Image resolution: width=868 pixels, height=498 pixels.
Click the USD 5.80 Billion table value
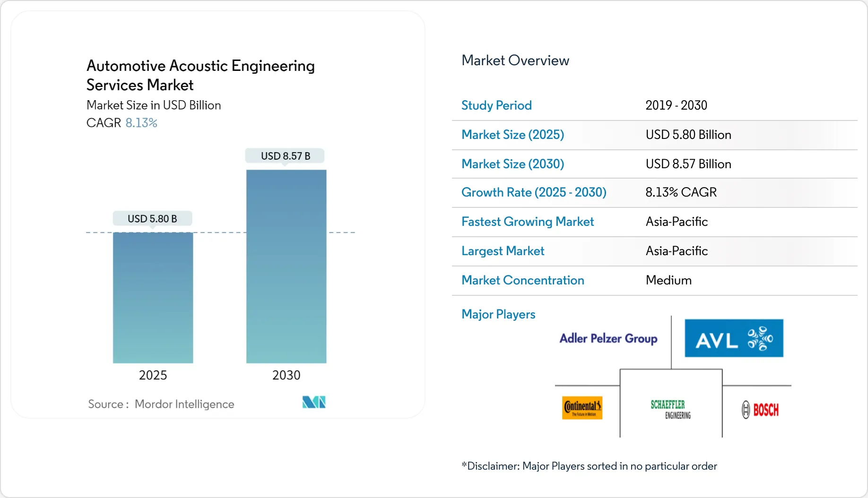[x=688, y=135]
